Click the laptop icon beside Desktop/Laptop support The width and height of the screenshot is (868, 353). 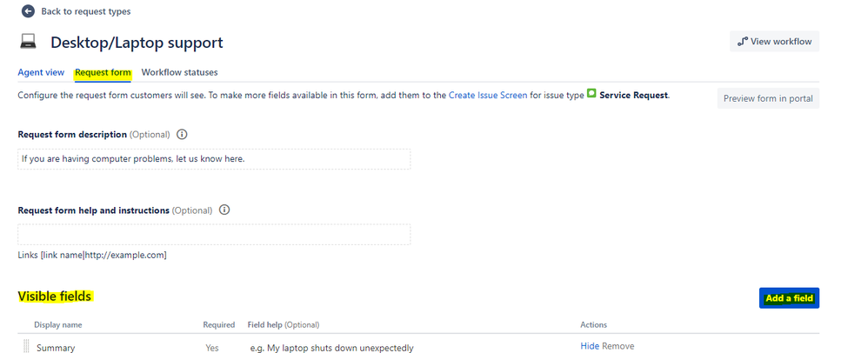pos(28,42)
